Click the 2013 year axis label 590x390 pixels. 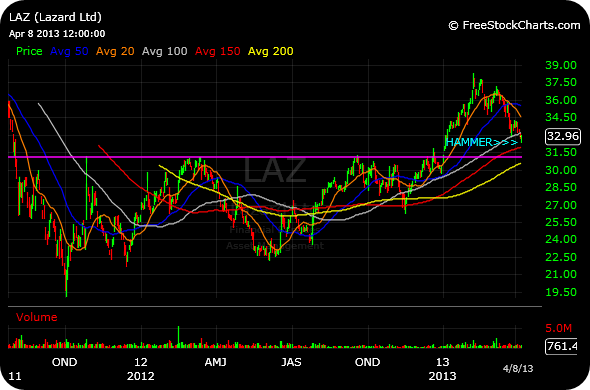(x=442, y=376)
